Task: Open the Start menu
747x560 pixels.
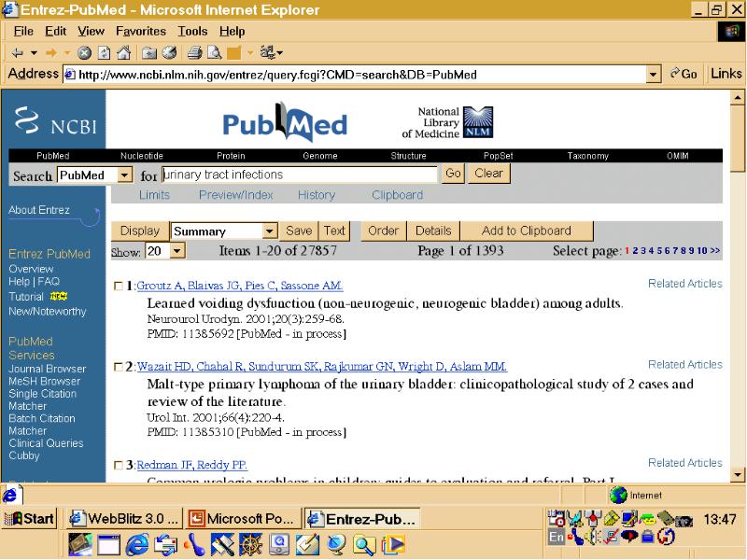Action: 30,518
